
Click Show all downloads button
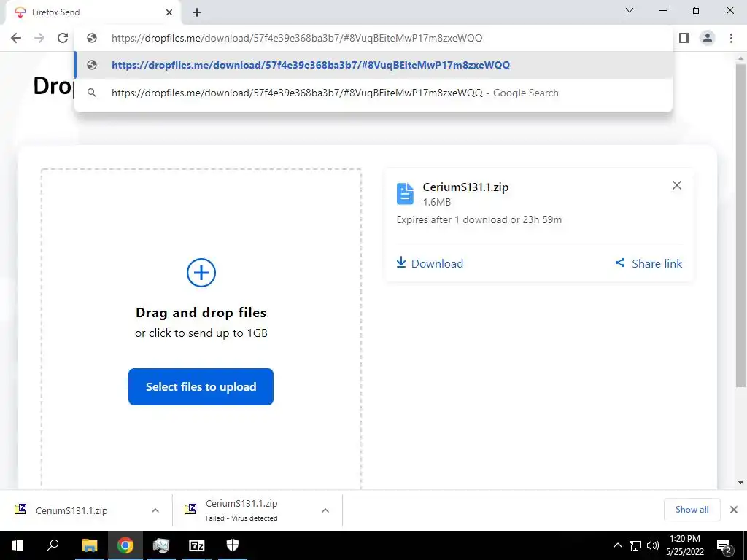click(x=692, y=510)
